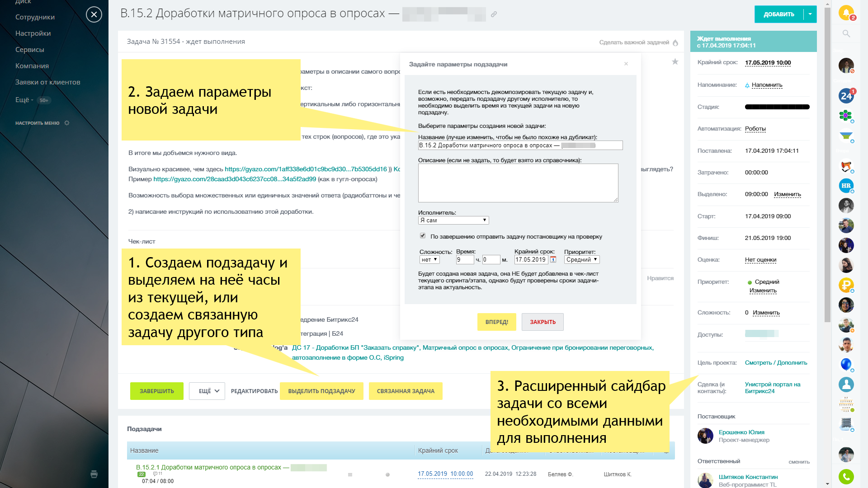Click the ЗАКРЫТЬ button in dialog
The height and width of the screenshot is (488, 868).
(543, 322)
